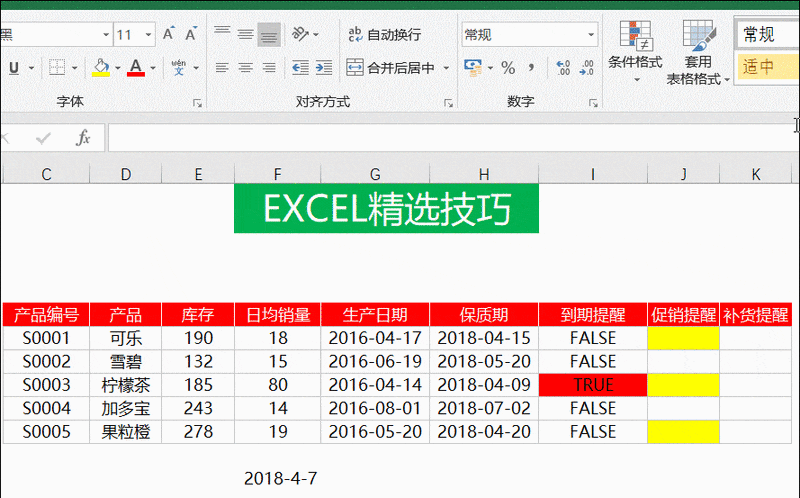Toggle 自动换行 wrap text
The width and height of the screenshot is (800, 498).
[x=384, y=34]
